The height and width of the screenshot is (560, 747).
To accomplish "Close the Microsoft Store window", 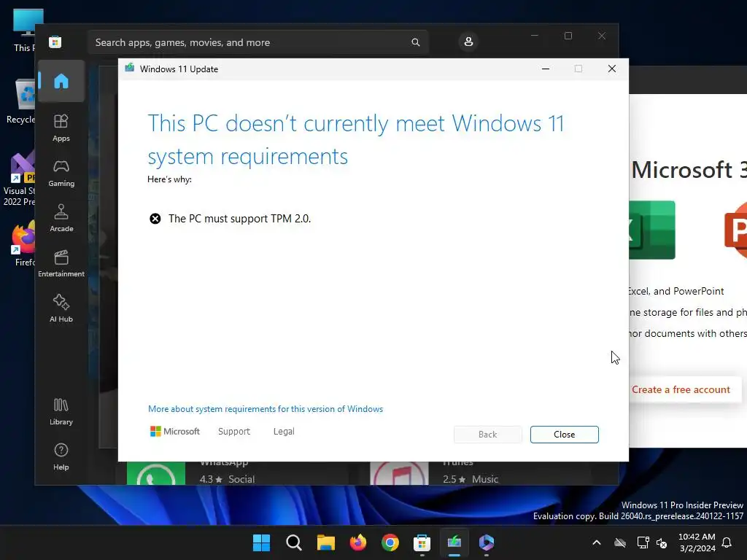I will (x=602, y=36).
